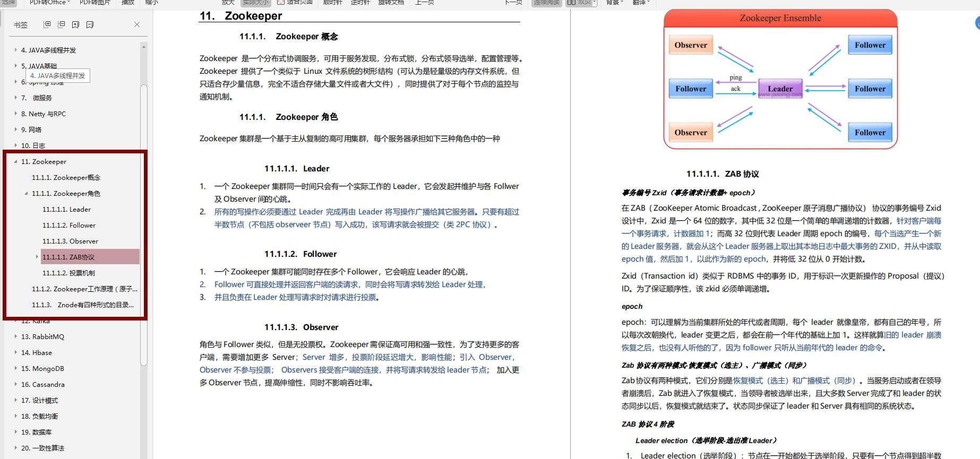Click the heading "11.1.1.3. Observer" in document
980x459 pixels.
click(x=302, y=327)
